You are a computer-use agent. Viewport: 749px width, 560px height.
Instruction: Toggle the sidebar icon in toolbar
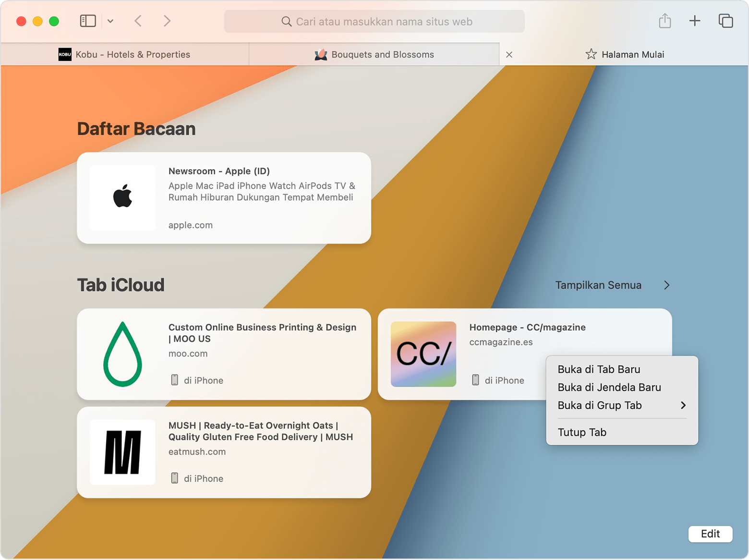[88, 21]
